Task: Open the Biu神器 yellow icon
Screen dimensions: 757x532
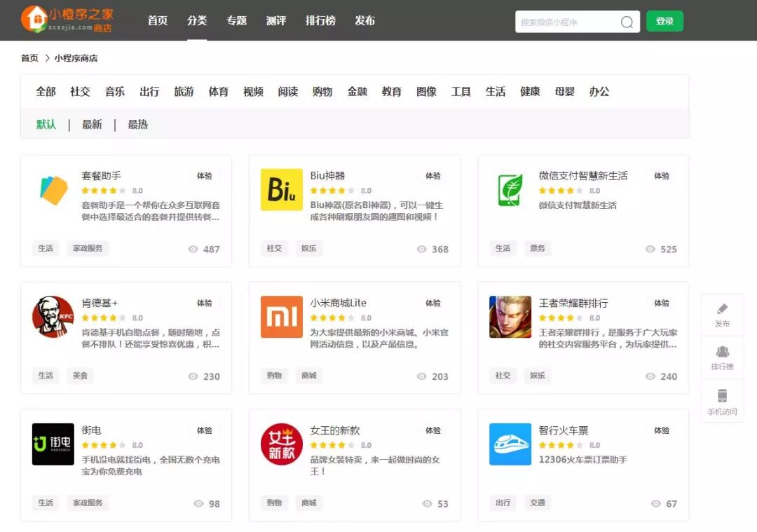Action: pos(282,190)
